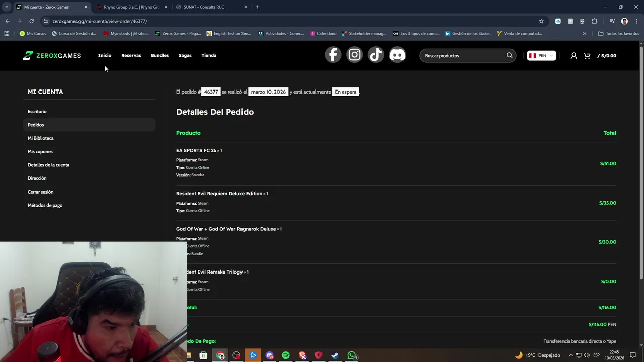This screenshot has height=362, width=644.
Task: Open WhatsApp from the taskbar
Action: (x=352, y=355)
